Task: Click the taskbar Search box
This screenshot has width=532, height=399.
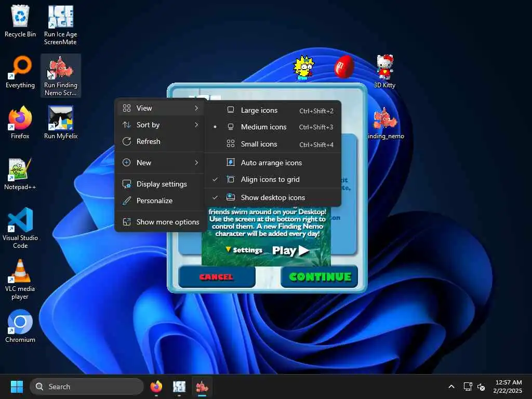Action: click(x=87, y=387)
